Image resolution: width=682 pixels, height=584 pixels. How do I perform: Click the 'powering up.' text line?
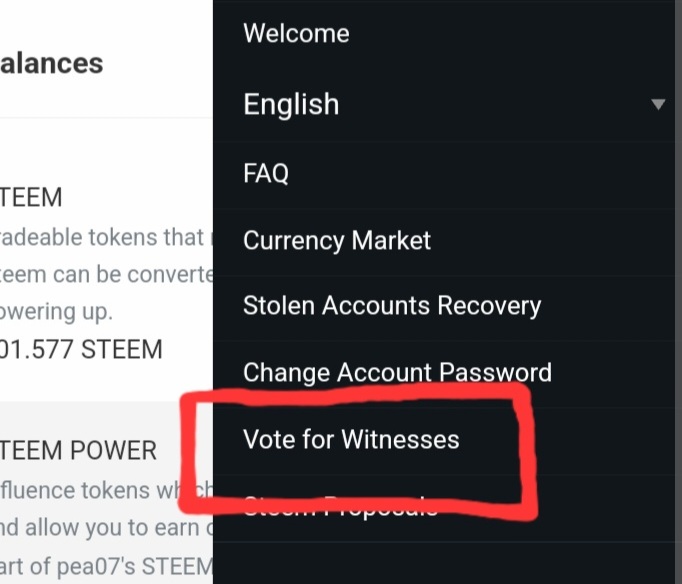(57, 312)
